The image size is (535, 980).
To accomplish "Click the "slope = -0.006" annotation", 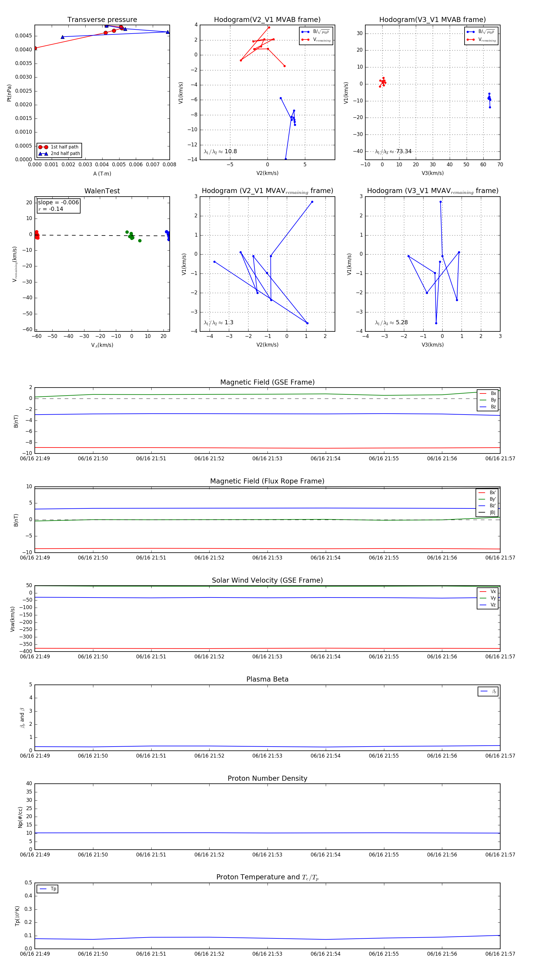I will point(58,203).
